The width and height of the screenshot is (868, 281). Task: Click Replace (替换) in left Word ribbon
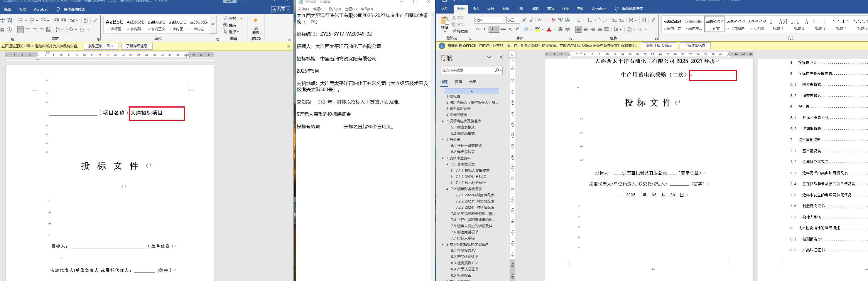coord(230,25)
